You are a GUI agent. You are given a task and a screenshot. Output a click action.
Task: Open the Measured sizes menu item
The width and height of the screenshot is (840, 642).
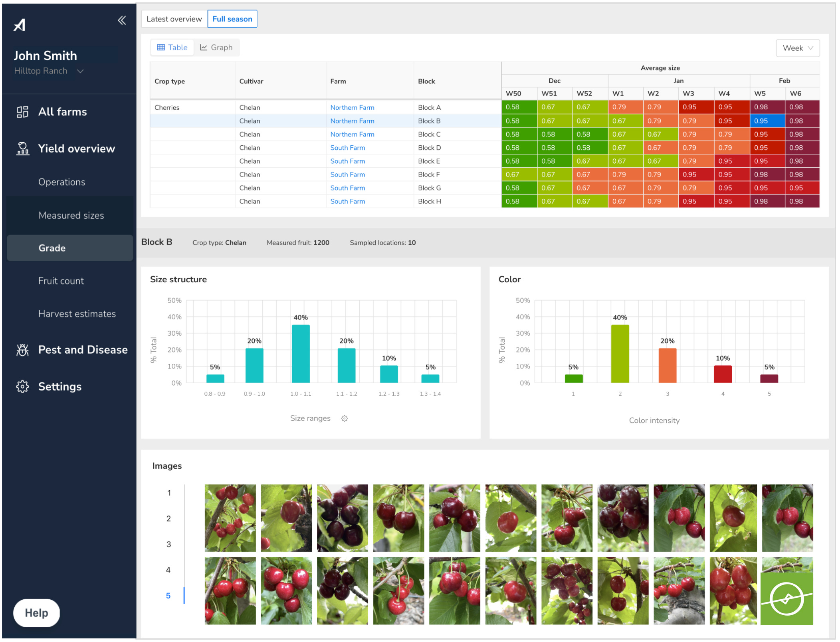click(71, 216)
